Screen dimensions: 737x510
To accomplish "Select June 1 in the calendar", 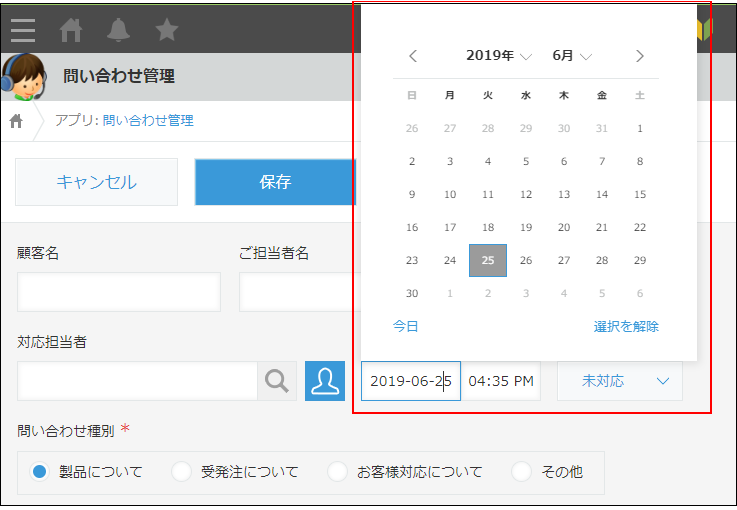I will click(640, 129).
